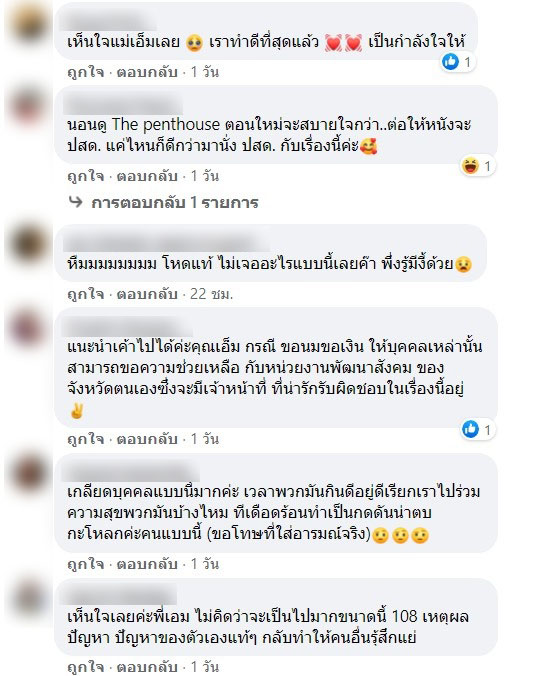Open avatar of first commenter
The image size is (535, 676).
[x=28, y=24]
